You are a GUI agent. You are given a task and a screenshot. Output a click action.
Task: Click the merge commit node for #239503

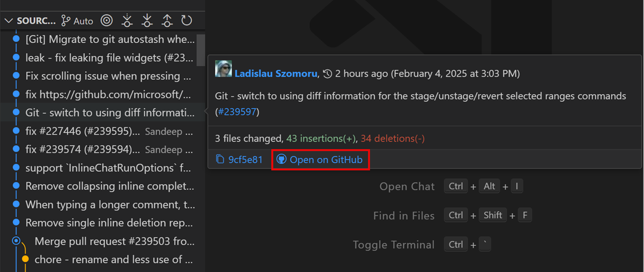[x=16, y=241]
